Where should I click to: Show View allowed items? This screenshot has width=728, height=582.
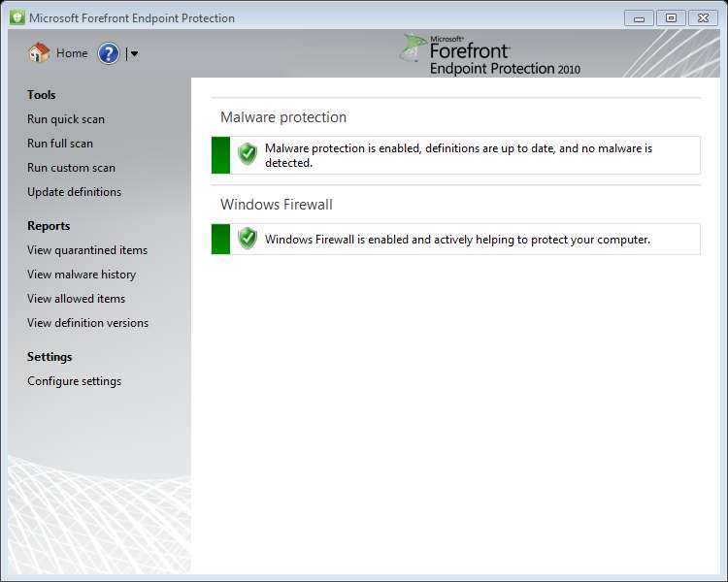point(76,299)
